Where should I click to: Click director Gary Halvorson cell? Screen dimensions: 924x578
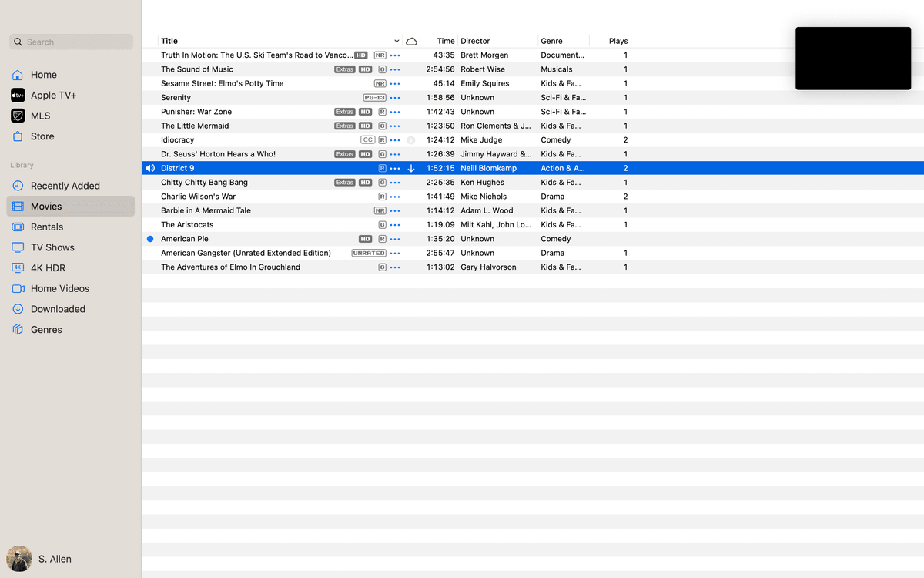488,267
